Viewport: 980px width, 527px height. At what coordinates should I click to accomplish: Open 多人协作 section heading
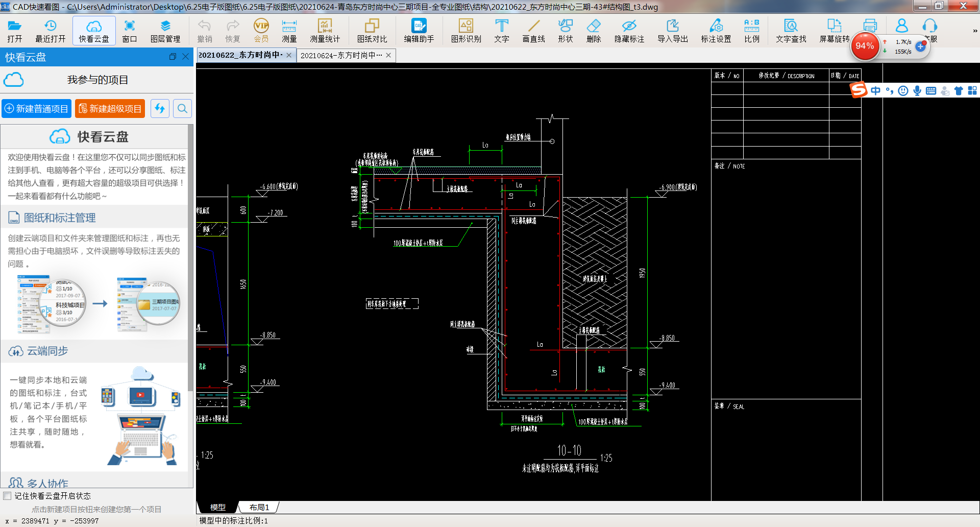pyautogui.click(x=38, y=483)
